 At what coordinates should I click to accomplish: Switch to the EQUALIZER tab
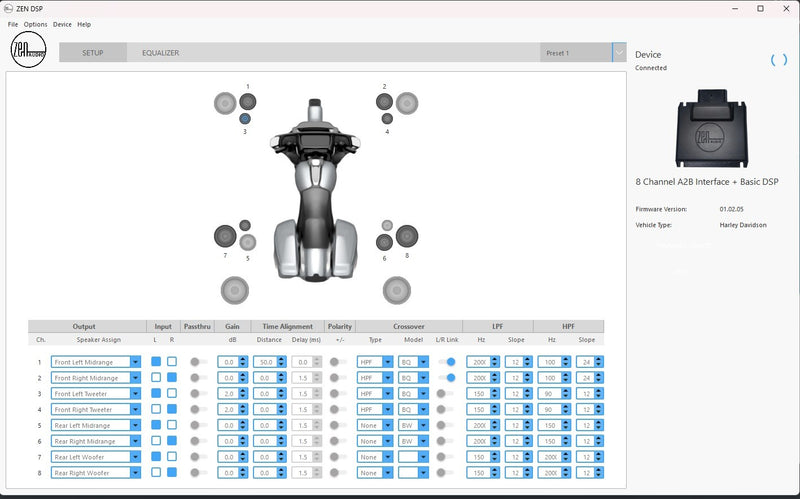160,53
